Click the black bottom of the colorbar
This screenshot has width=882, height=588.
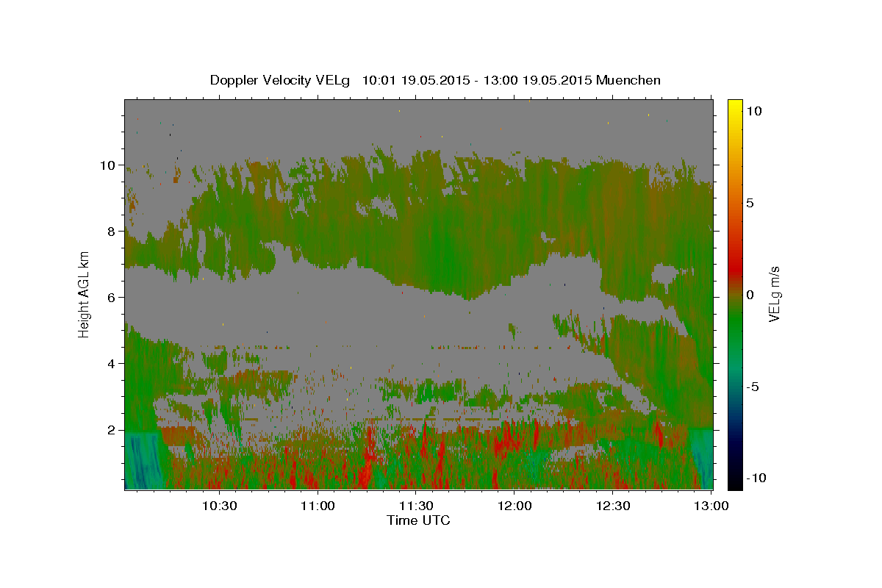pos(734,482)
